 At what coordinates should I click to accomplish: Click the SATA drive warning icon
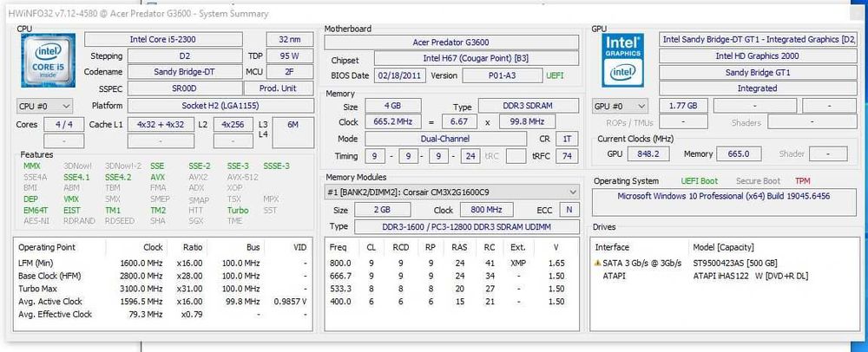(x=597, y=264)
